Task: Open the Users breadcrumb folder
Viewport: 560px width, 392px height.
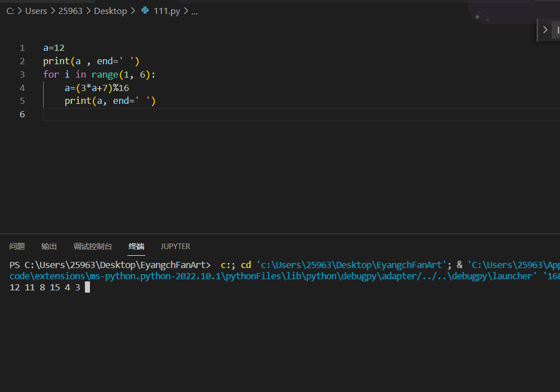Action: click(36, 11)
